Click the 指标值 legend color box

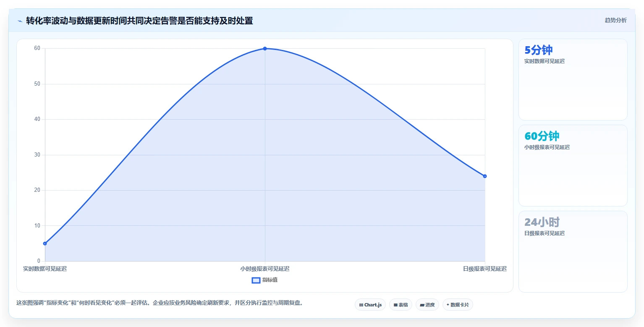pos(256,280)
